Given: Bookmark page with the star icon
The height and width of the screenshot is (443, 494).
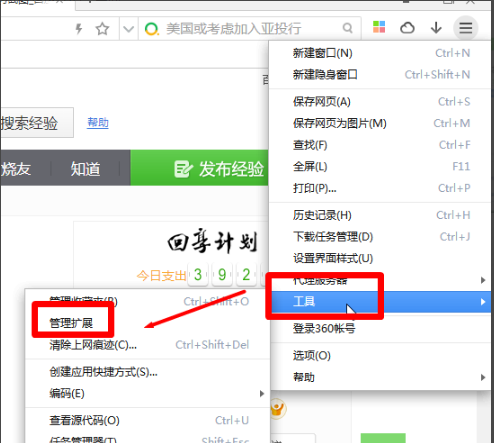Looking at the screenshot, I should pyautogui.click(x=102, y=29).
